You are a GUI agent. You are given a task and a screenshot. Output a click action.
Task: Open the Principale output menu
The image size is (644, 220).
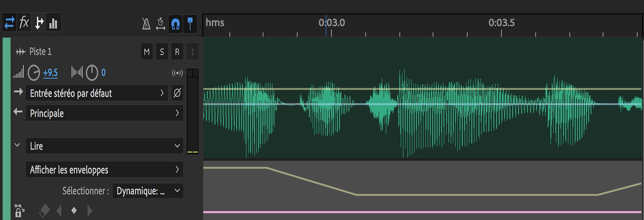pos(104,113)
